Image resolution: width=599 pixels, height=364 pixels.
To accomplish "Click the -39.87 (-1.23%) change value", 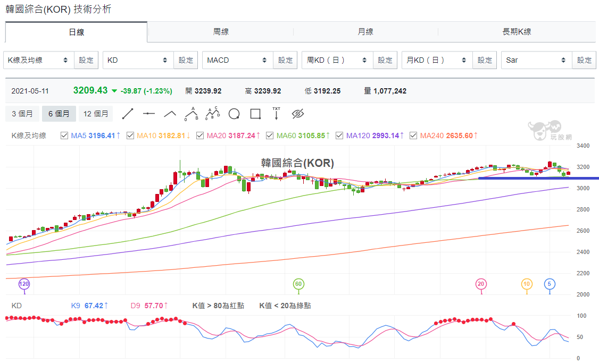I will coord(146,91).
